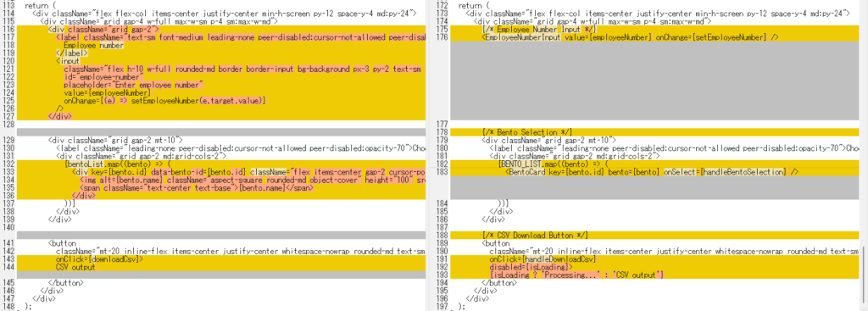Click the placeholder="Enter employee number" line
This screenshot has height=311, width=868.
coord(133,86)
